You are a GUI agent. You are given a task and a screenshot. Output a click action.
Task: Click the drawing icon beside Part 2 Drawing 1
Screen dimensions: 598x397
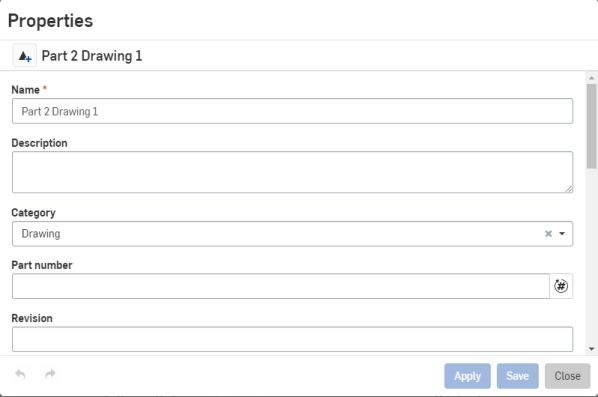(25, 56)
